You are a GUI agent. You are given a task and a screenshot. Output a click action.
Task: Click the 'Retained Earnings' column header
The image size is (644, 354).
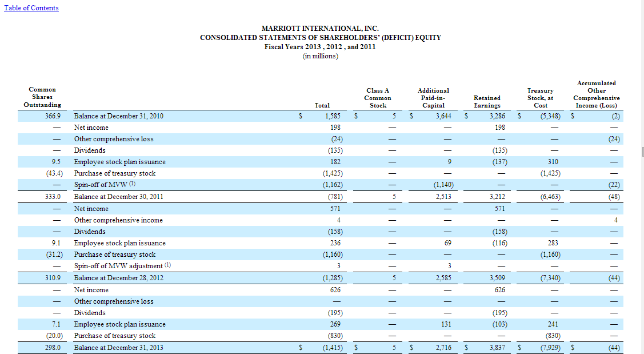tap(487, 102)
